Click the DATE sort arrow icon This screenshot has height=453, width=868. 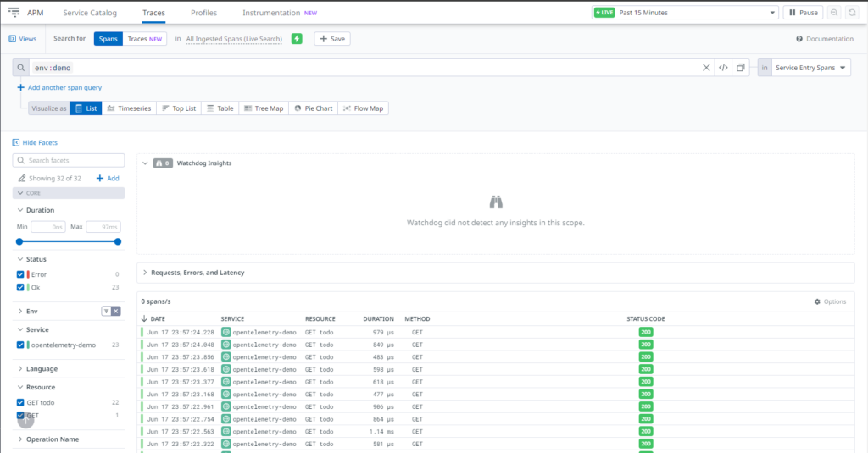(x=144, y=318)
